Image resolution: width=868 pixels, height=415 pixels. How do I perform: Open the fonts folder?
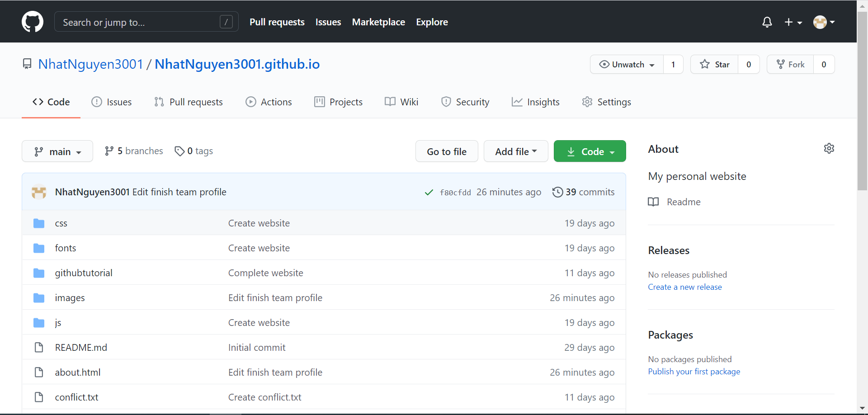tap(66, 248)
